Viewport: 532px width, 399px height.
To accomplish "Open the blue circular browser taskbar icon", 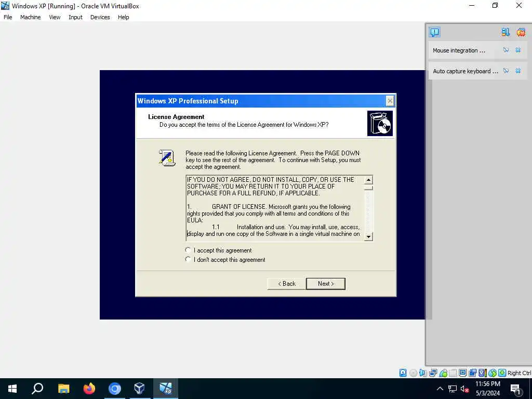I will click(x=115, y=389).
